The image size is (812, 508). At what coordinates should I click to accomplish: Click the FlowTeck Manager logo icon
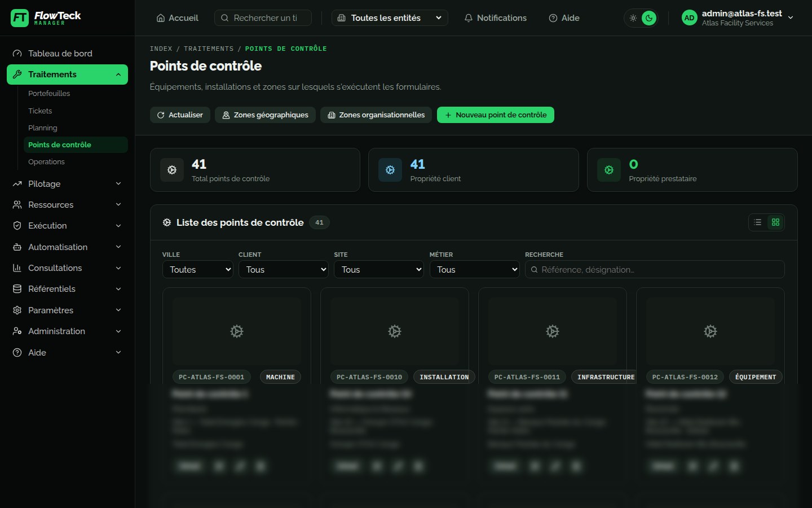tap(20, 18)
